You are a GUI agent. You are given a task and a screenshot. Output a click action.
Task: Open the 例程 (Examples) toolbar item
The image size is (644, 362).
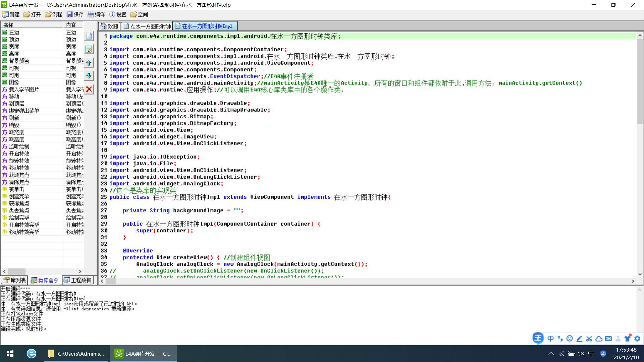coord(54,14)
